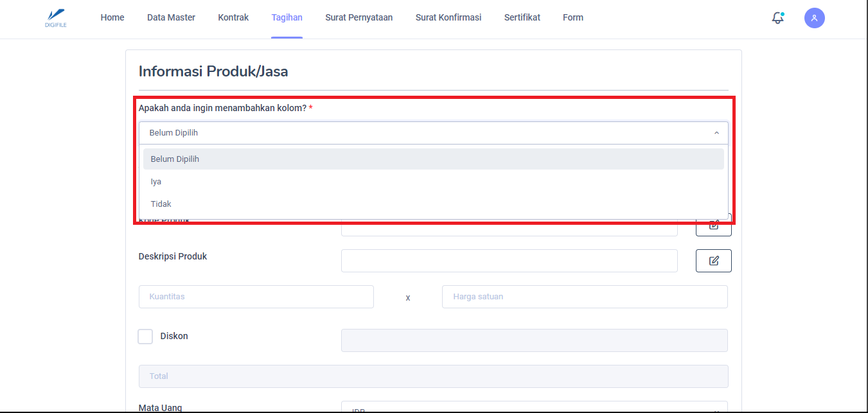Go to the Home menu
Screen dimensions: 868x413
coord(112,18)
